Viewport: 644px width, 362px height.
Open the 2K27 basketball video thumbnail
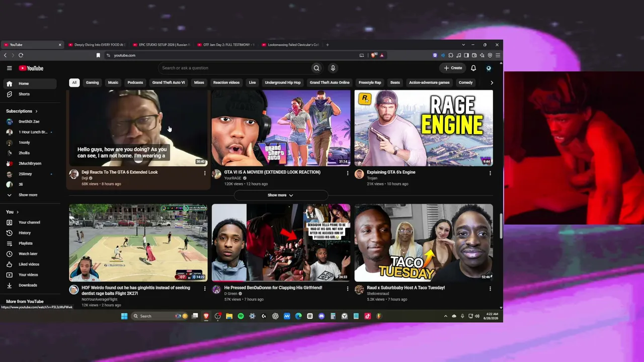pos(138,243)
